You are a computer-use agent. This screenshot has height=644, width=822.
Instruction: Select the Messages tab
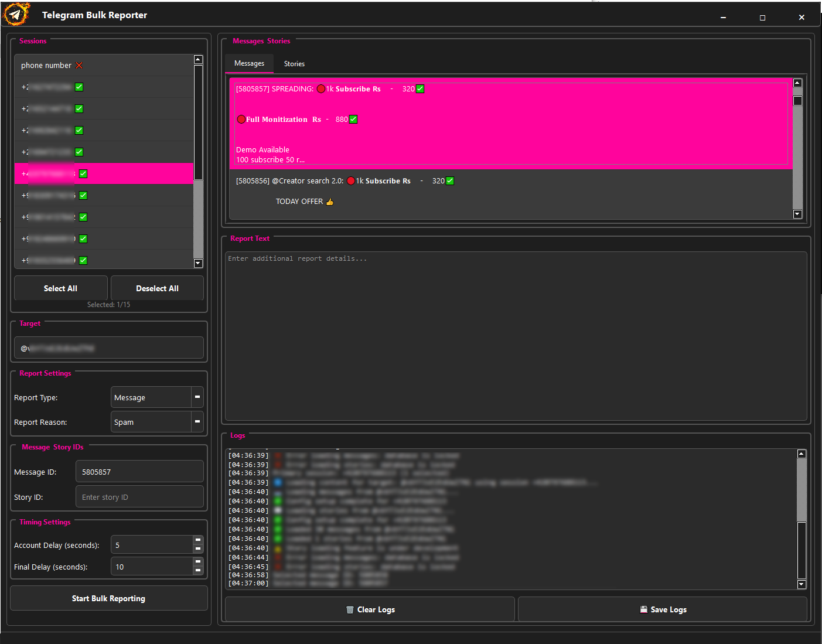pos(249,63)
